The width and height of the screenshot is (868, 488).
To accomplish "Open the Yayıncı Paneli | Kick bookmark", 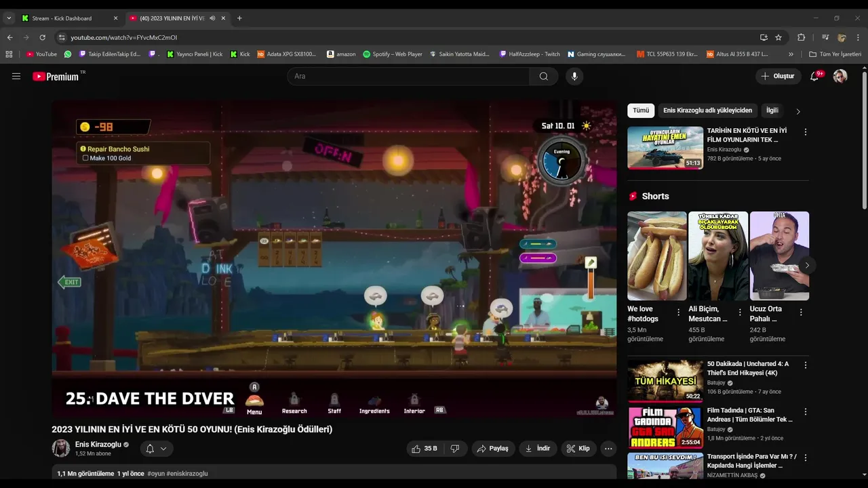I will point(195,54).
